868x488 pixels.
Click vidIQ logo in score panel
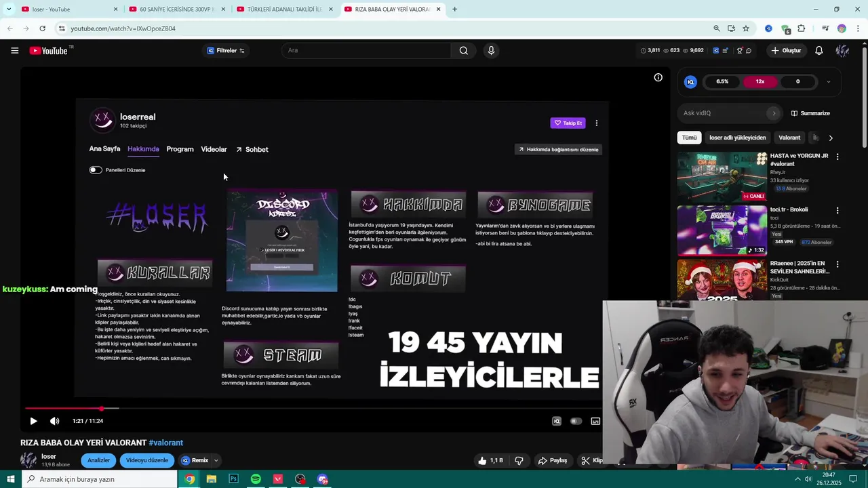click(690, 82)
